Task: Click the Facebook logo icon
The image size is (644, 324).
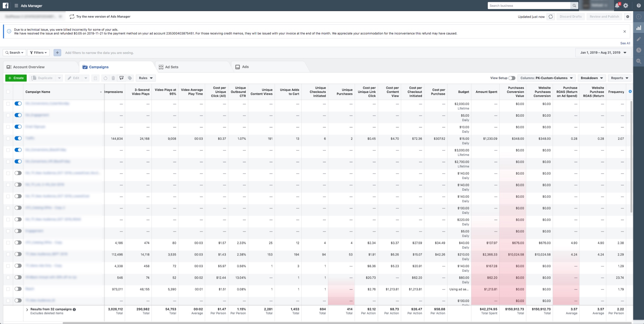Action: (6, 6)
